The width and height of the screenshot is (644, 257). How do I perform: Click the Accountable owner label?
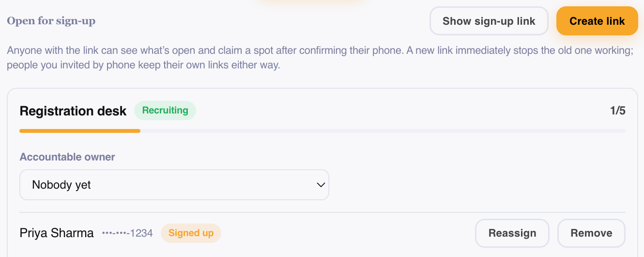pyautogui.click(x=67, y=157)
